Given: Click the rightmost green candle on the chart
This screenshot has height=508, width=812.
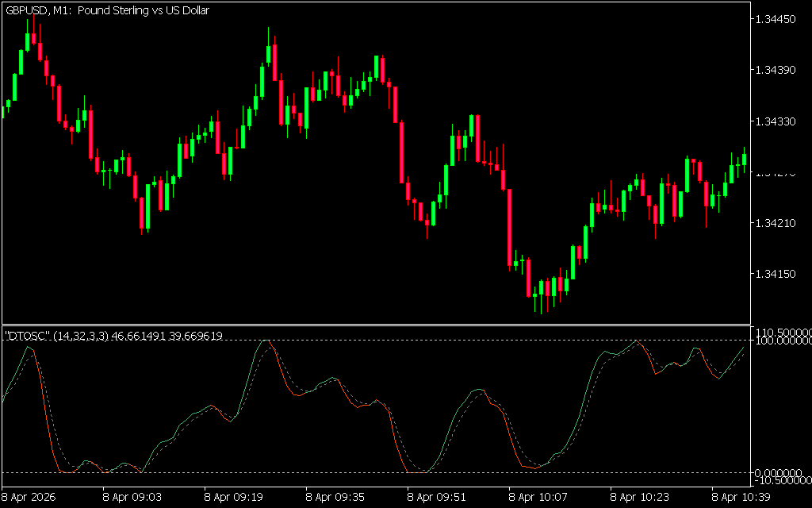Looking at the screenshot, I should tap(744, 158).
